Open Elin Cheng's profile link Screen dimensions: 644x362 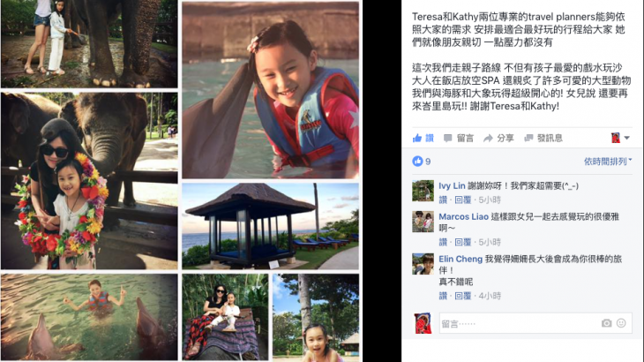[x=461, y=259]
